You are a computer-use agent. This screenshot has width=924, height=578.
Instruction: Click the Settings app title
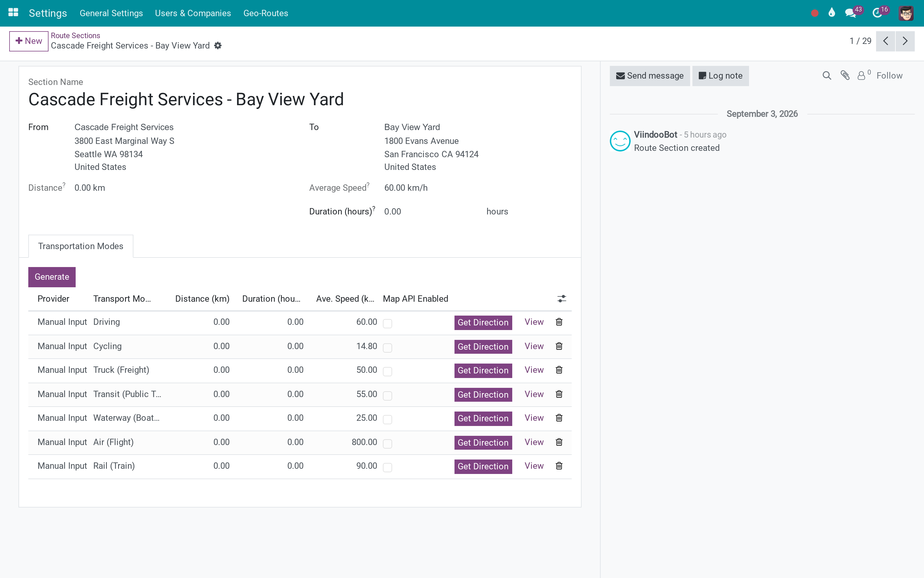click(48, 13)
